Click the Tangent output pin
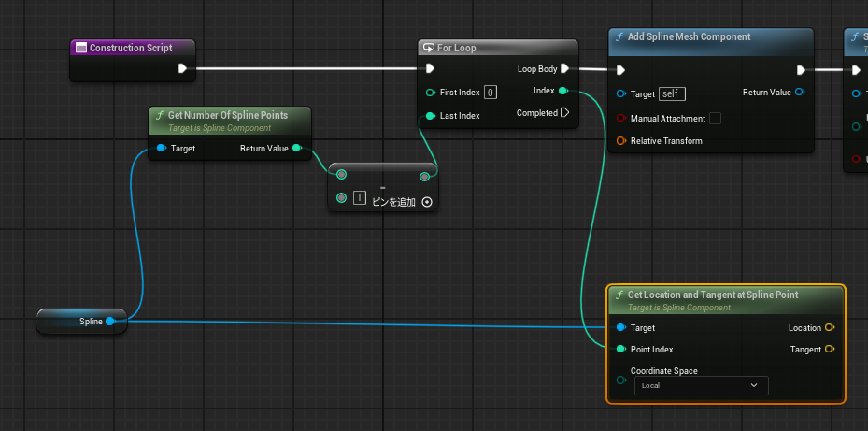Image resolution: width=868 pixels, height=431 pixels. [x=830, y=350]
